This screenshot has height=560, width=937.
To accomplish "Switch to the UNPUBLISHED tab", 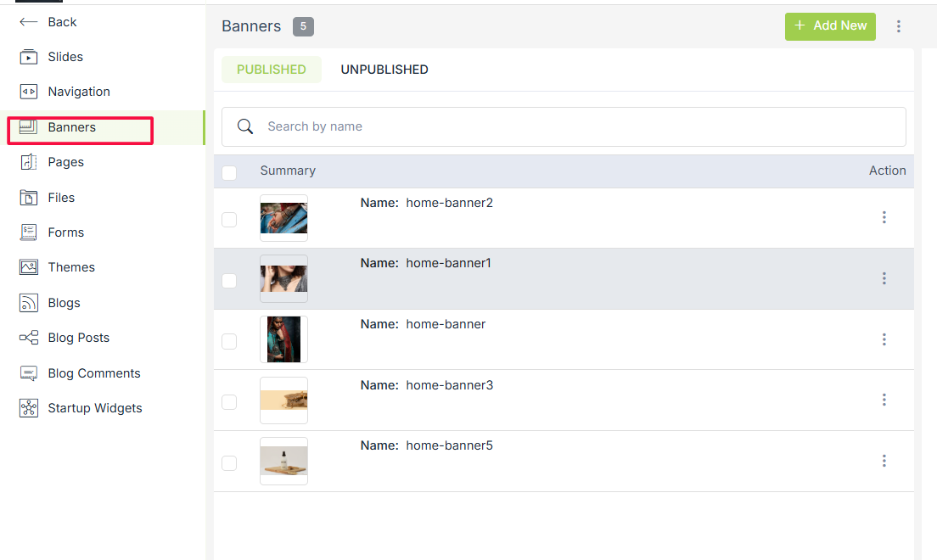I will [384, 70].
